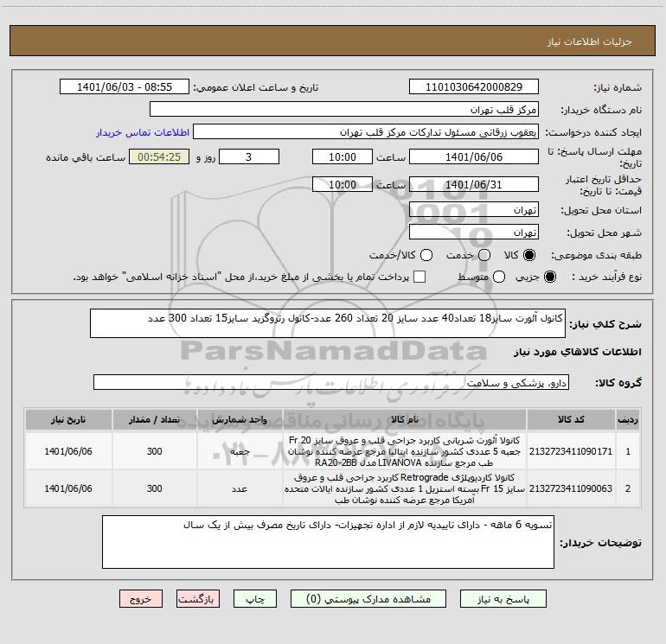Toggle the اسناد خزانه اسلامی payment checkbox

[419, 277]
